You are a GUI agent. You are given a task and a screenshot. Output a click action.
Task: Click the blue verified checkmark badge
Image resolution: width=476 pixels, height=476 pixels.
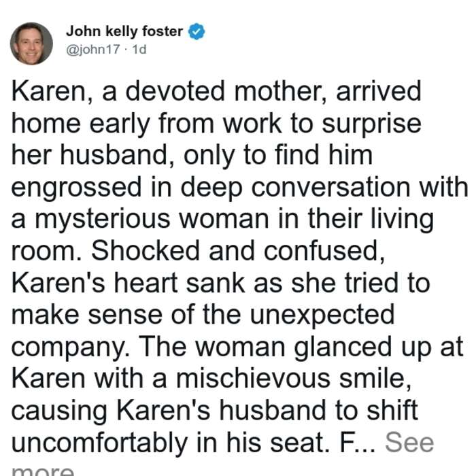coord(197,31)
